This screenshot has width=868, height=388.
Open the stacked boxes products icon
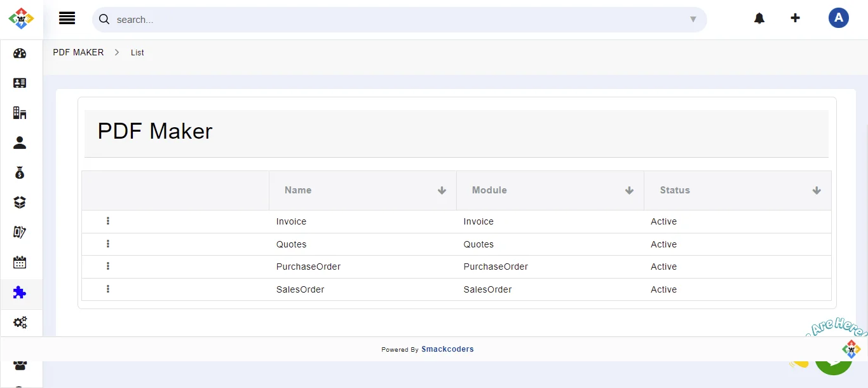point(20,202)
